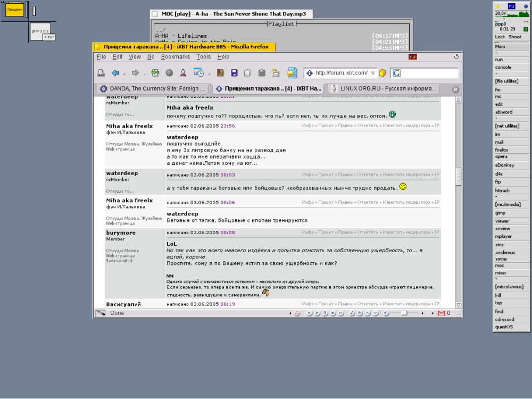
Task: Click the status bar music note icon
Action: pyautogui.click(x=297, y=313)
